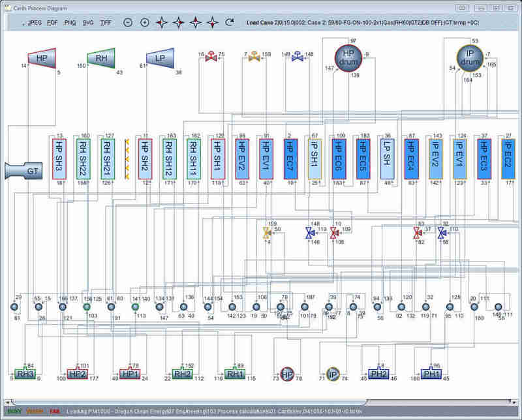
Task: Select the RH2 pipe component
Action: click(x=183, y=374)
